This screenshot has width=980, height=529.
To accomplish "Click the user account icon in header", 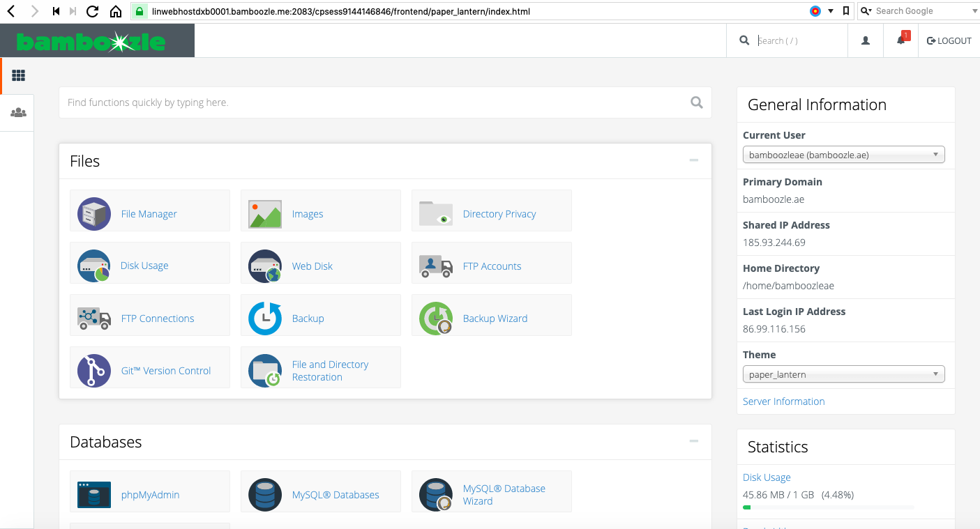I will pyautogui.click(x=866, y=40).
